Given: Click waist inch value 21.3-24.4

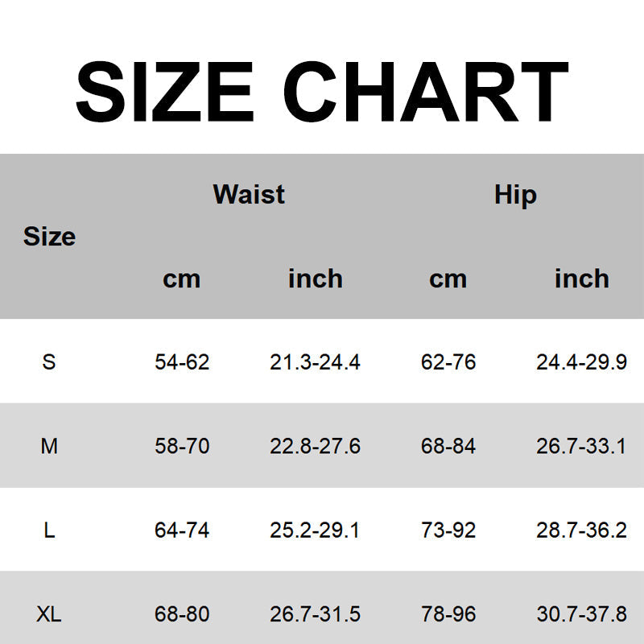Looking at the screenshot, I should tap(315, 362).
